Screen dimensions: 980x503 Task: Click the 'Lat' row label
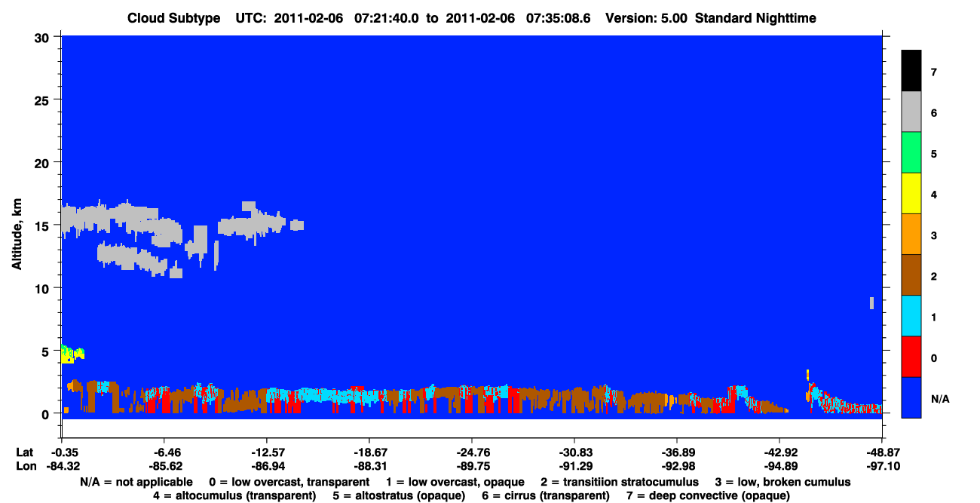(x=25, y=452)
